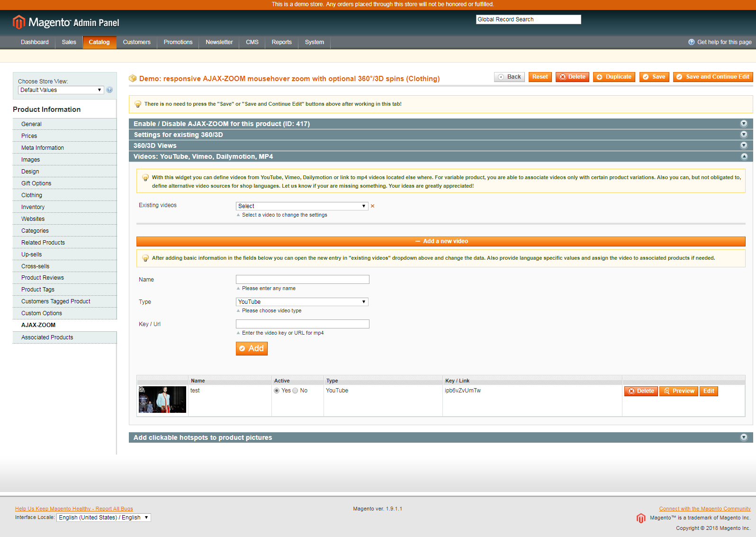Open the Inventory tab
The width and height of the screenshot is (756, 537).
coord(64,207)
